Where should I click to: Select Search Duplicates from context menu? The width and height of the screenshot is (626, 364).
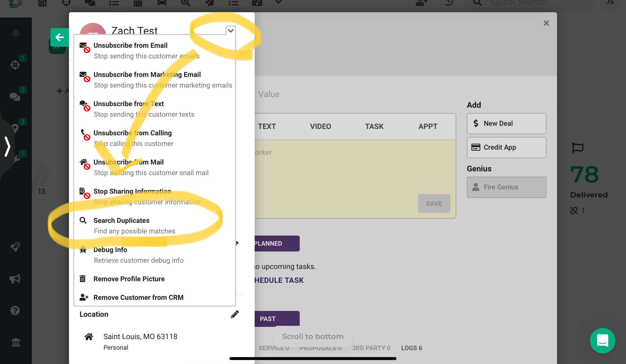pos(121,220)
